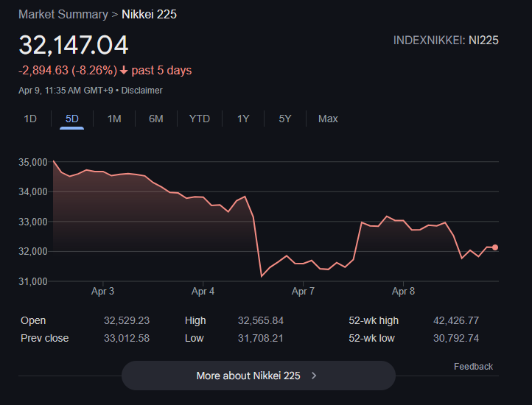Select the 5D time range tab

[72, 119]
